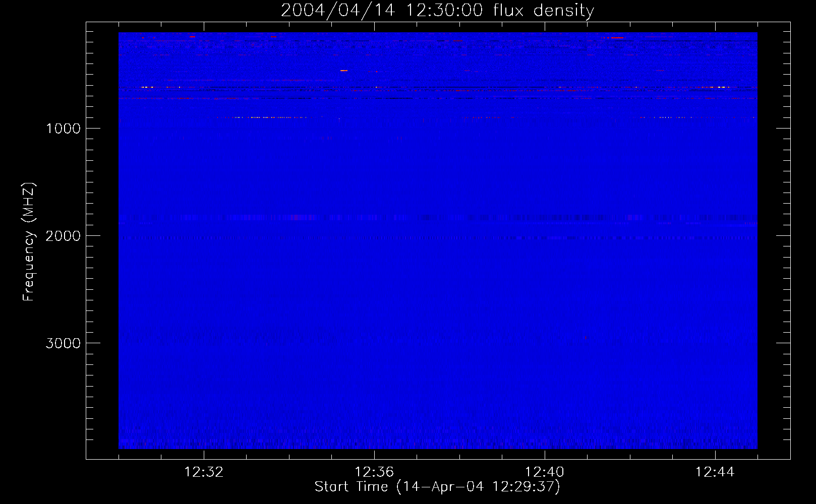Click the 3000 frequency tick label

63,343
